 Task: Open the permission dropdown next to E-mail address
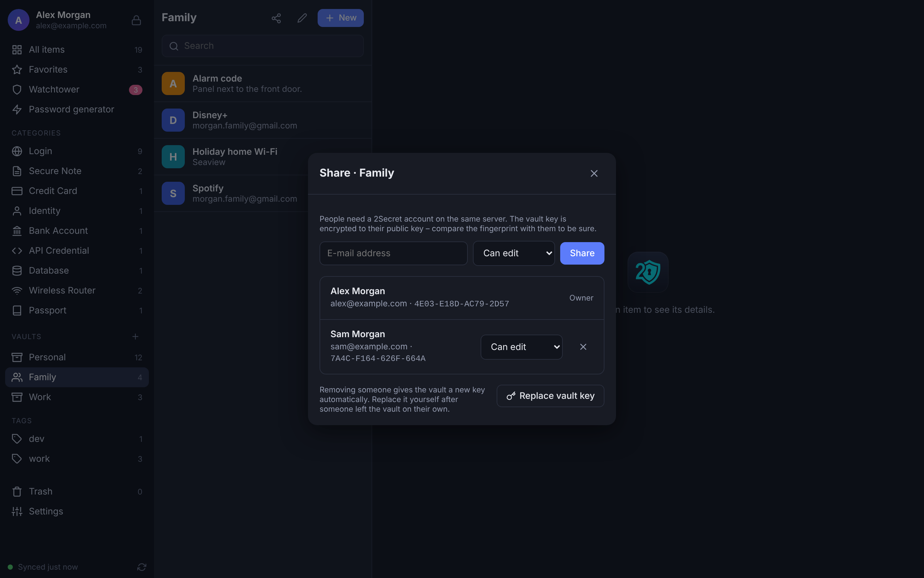click(514, 253)
